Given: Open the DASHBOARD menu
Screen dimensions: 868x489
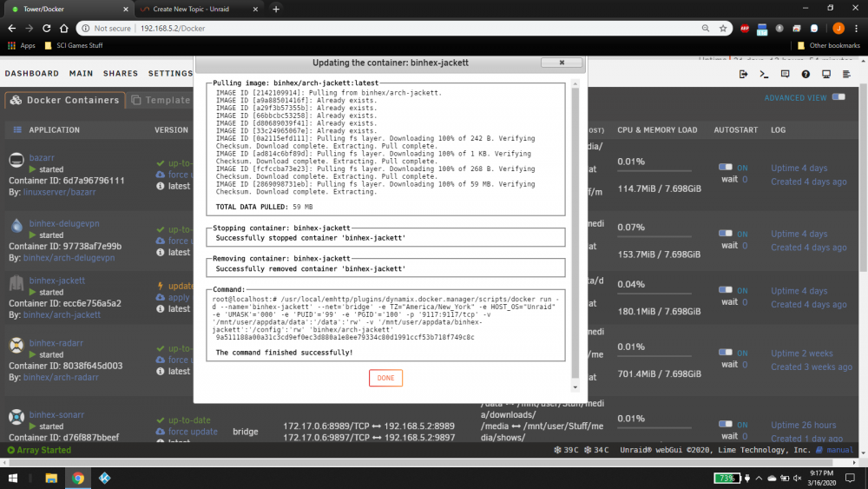Looking at the screenshot, I should [x=32, y=73].
